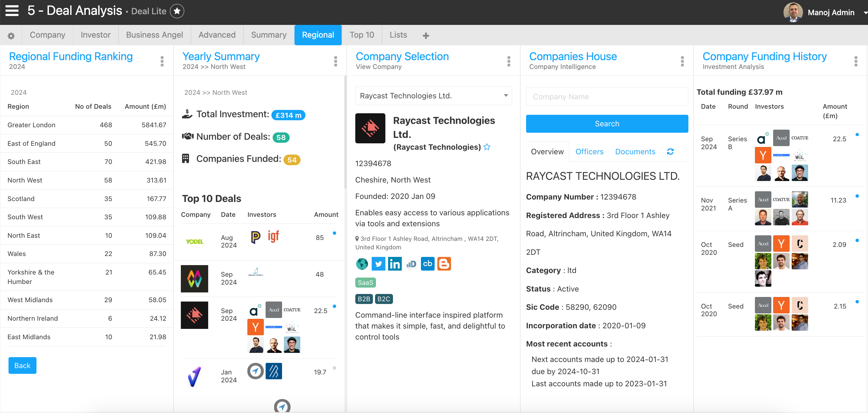868x413 pixels.
Task: Open the Officers tab
Action: tap(589, 152)
